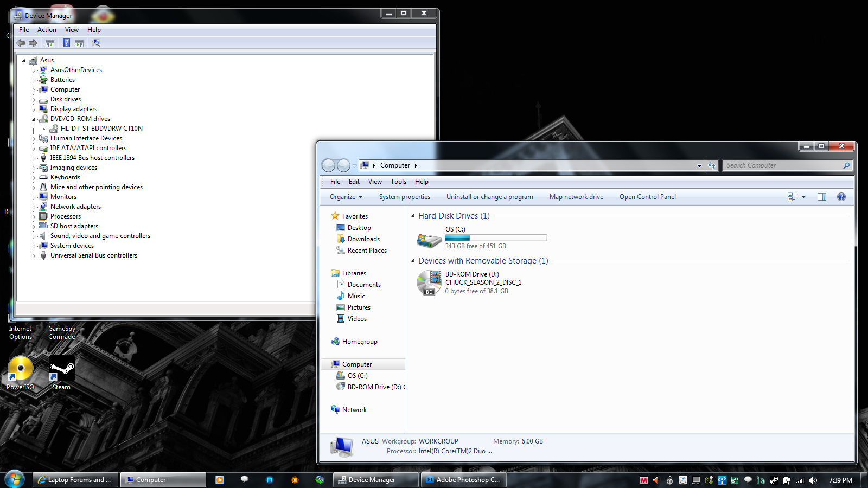Collapse the Hard Disk Drives group
This screenshot has width=868, height=488.
(x=413, y=216)
